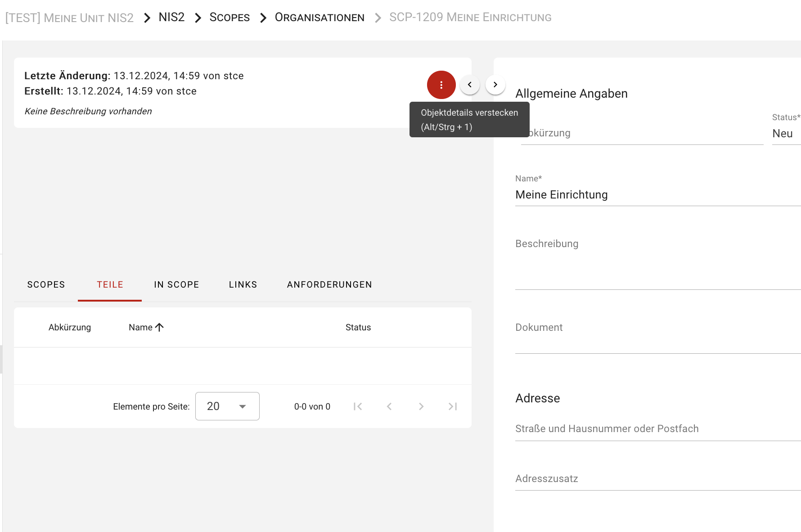Go to previous page of table
The height and width of the screenshot is (532, 801).
point(389,406)
